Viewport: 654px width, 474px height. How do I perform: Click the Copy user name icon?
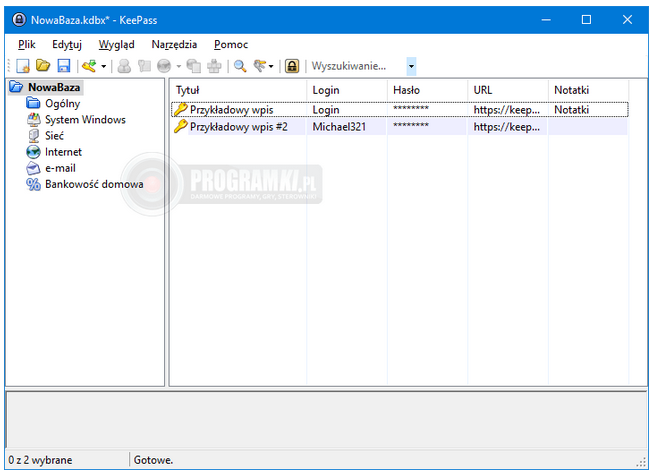pos(124,66)
